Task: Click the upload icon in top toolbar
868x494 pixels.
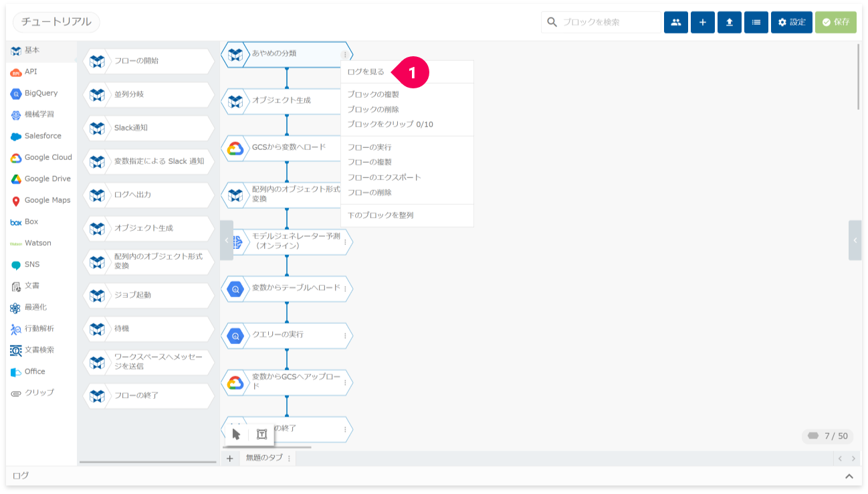Action: point(729,22)
